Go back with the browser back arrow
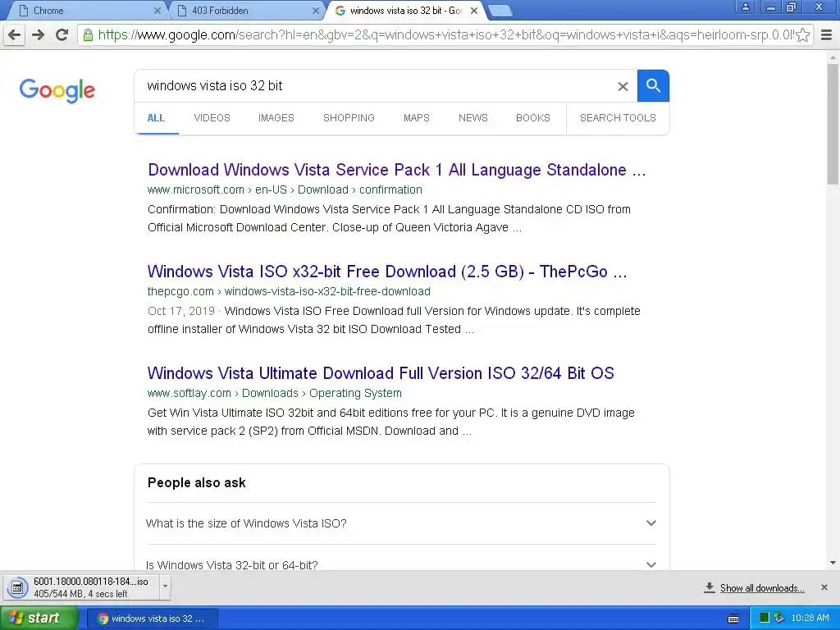The width and height of the screenshot is (840, 630). click(15, 35)
